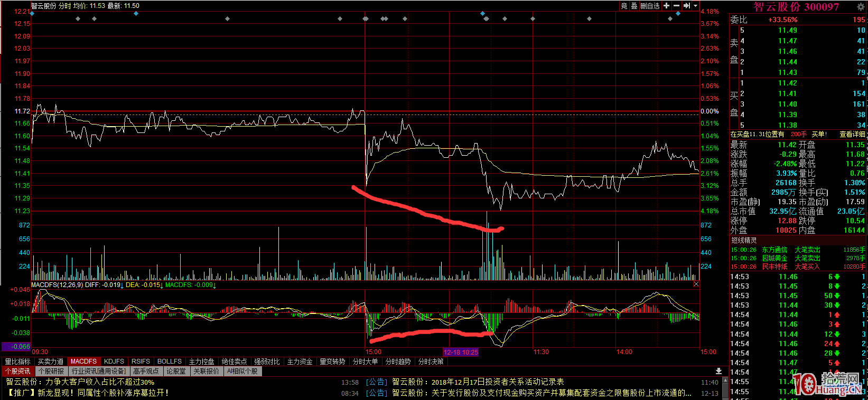This screenshot has height=400, width=868.
Task: Click the 金额 value 2985万
Action: coord(785,193)
